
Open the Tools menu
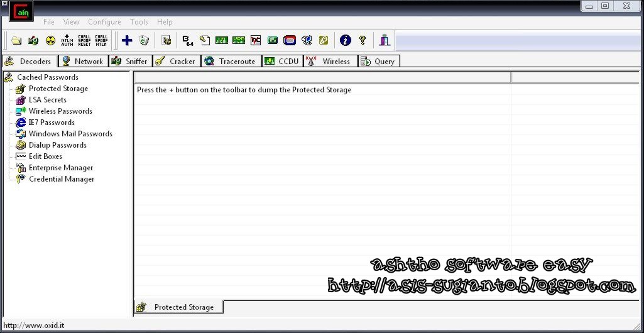point(139,22)
